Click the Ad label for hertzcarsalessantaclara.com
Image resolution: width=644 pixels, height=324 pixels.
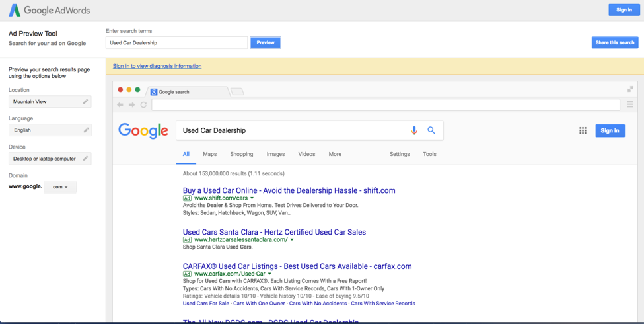[x=188, y=240]
